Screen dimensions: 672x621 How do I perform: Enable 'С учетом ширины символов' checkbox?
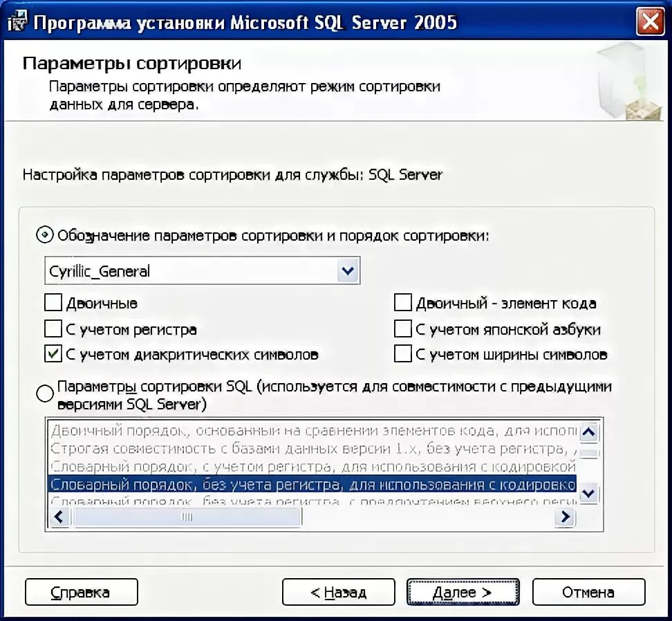pos(403,355)
